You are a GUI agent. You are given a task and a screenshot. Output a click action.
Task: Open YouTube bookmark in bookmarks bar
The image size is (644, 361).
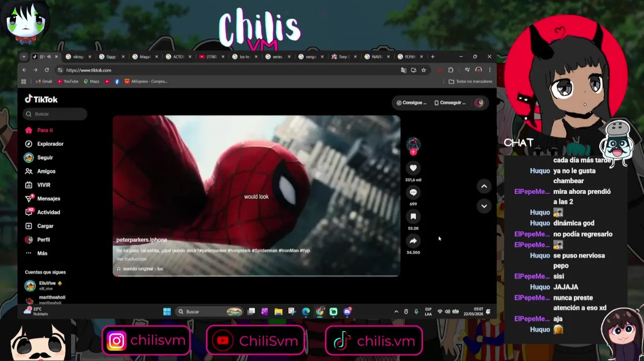click(68, 82)
